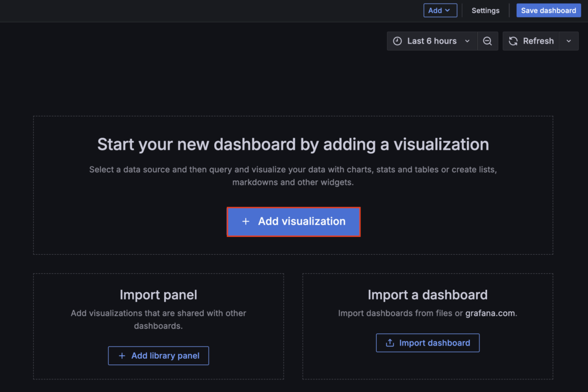This screenshot has height=392, width=588.
Task: Click the Add visualization button
Action: coord(293,222)
